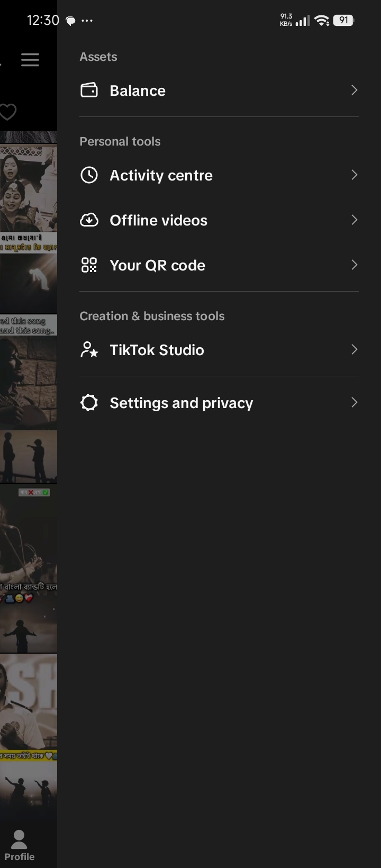381x868 pixels.
Task: Tap the Offline videos cloud download icon
Action: (89, 220)
